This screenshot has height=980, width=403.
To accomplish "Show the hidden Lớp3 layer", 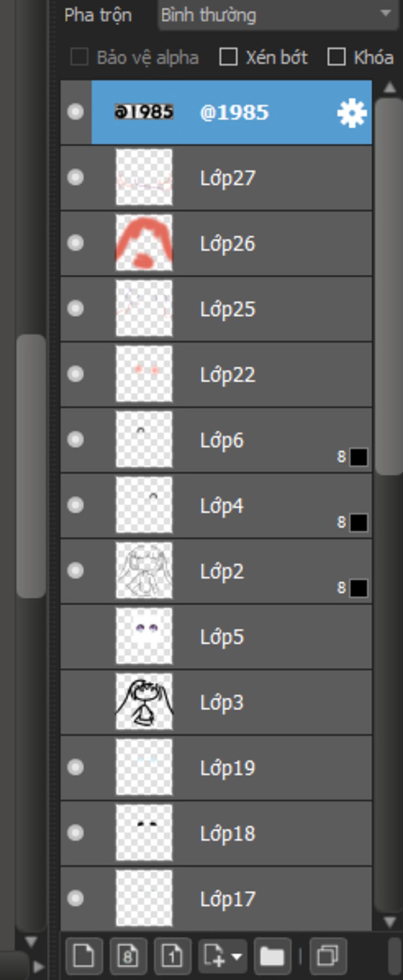I will (75, 702).
